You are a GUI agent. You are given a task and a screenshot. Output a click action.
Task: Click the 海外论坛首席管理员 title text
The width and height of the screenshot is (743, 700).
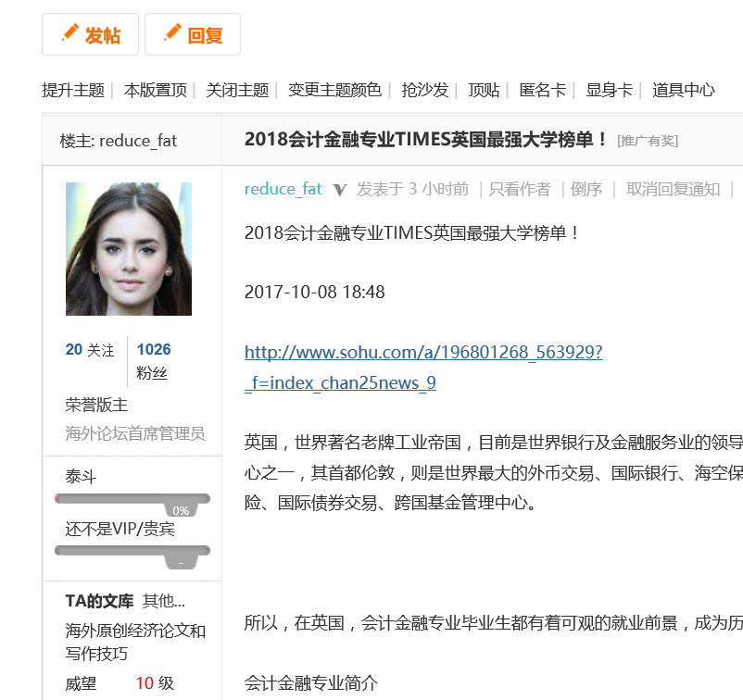[135, 433]
